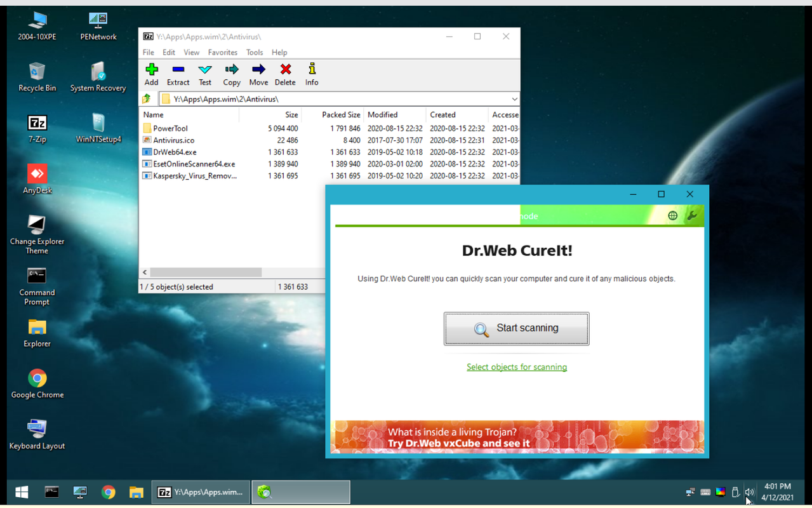This screenshot has width=812, height=508.
Task: Click the Extract toolbar icon
Action: pyautogui.click(x=178, y=74)
